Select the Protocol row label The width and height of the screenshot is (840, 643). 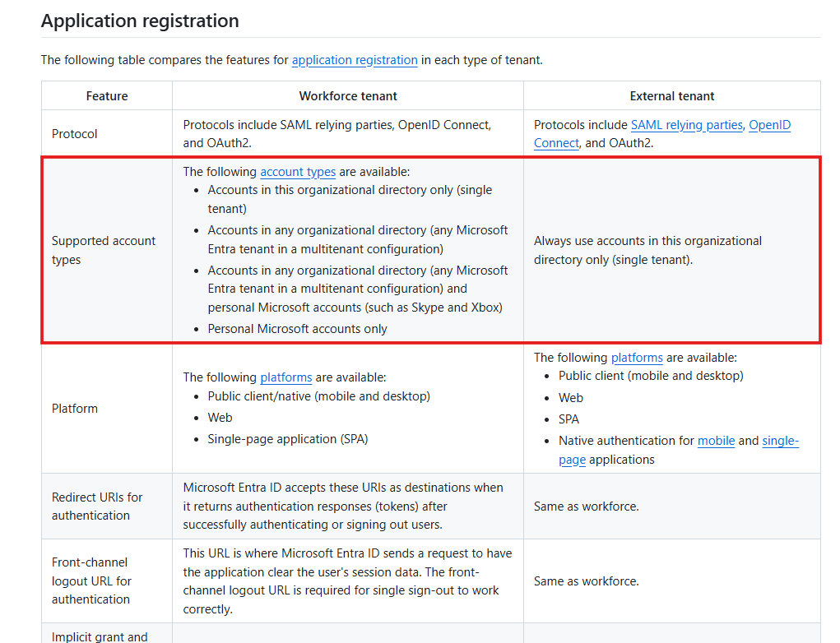pos(75,134)
